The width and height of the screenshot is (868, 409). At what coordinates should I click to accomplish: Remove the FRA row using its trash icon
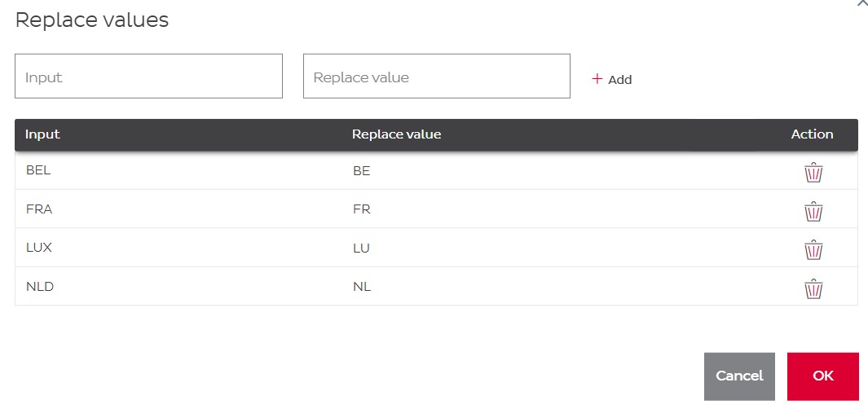(x=813, y=211)
